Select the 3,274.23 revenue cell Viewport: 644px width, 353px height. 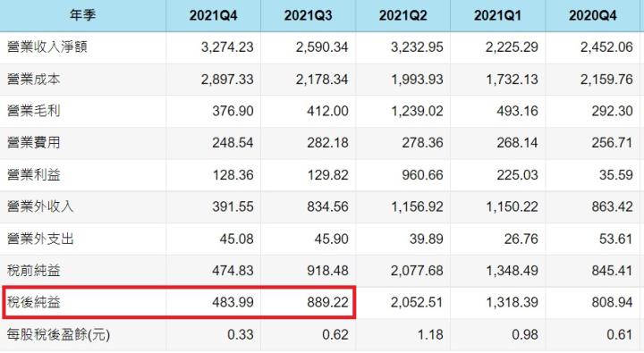[227, 46]
